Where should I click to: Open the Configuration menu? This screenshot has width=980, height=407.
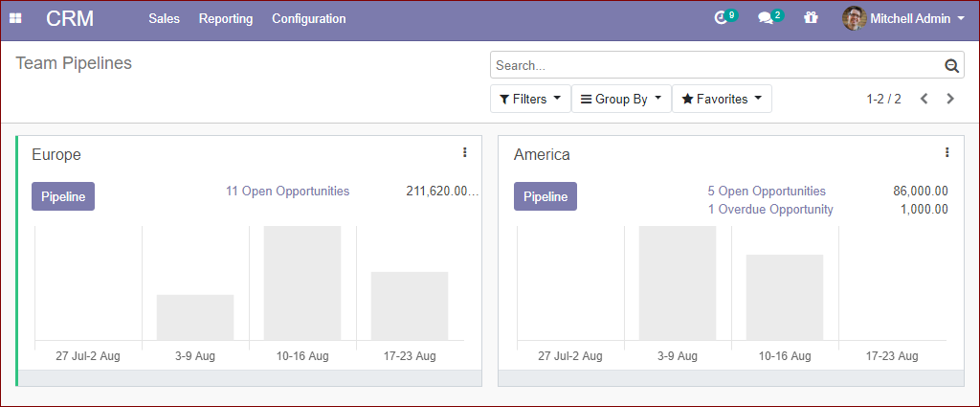[309, 19]
